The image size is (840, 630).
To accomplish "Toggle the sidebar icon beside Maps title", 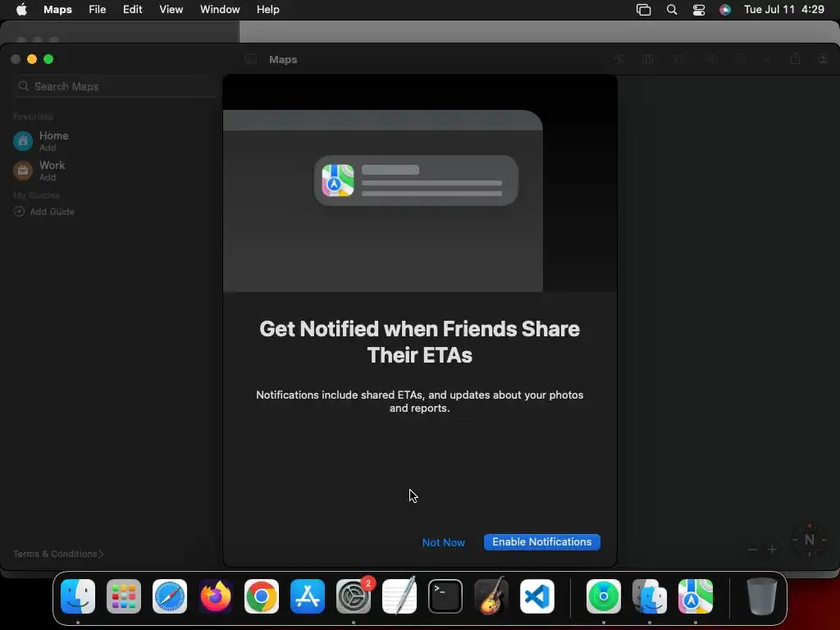I will click(250, 59).
